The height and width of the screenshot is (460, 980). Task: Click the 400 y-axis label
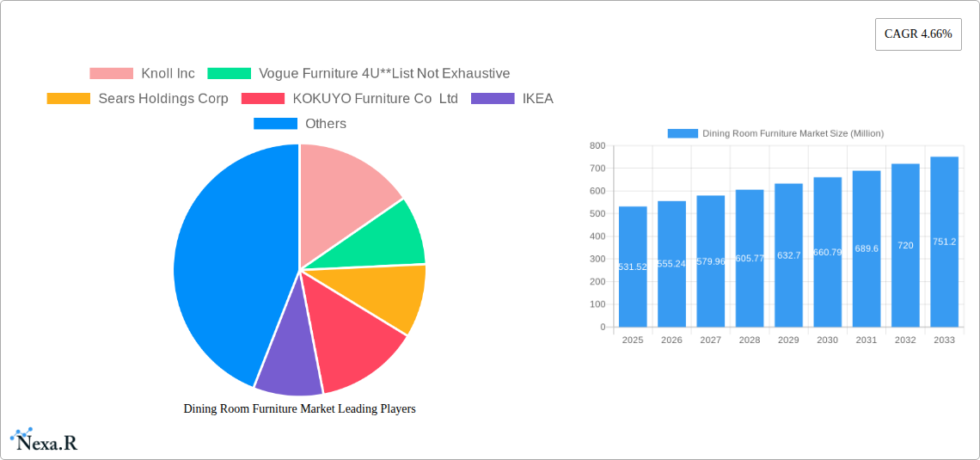click(x=597, y=236)
